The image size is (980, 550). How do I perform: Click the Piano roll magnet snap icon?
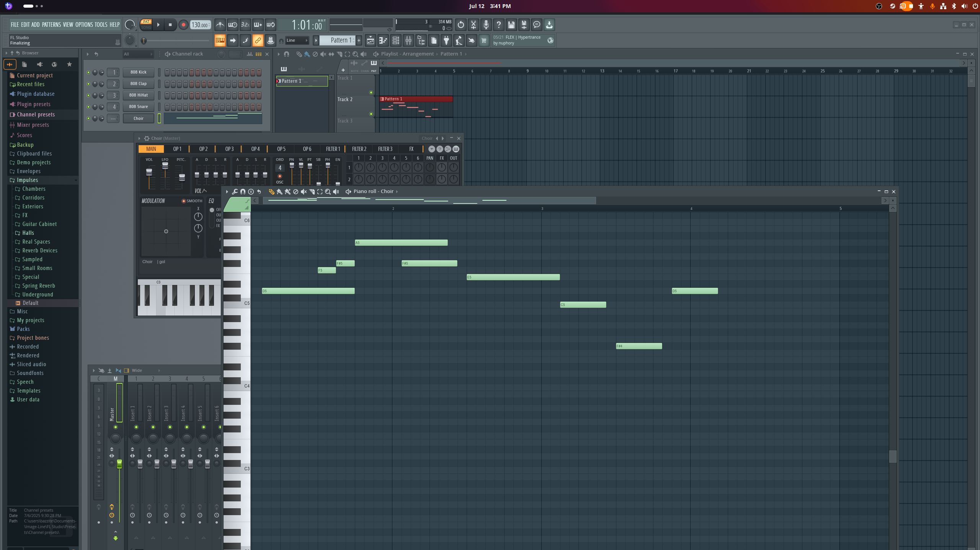pos(243,192)
